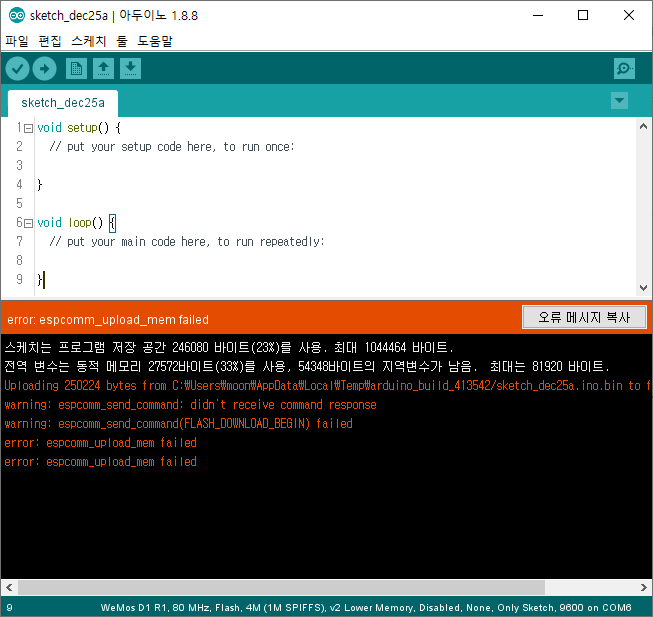The image size is (653, 617).
Task: Click the last 'espcomm_upload_mem failed' console line
Action: 100,462
